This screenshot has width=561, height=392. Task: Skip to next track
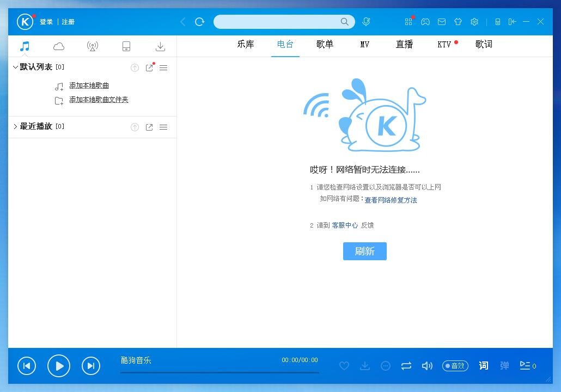(91, 366)
